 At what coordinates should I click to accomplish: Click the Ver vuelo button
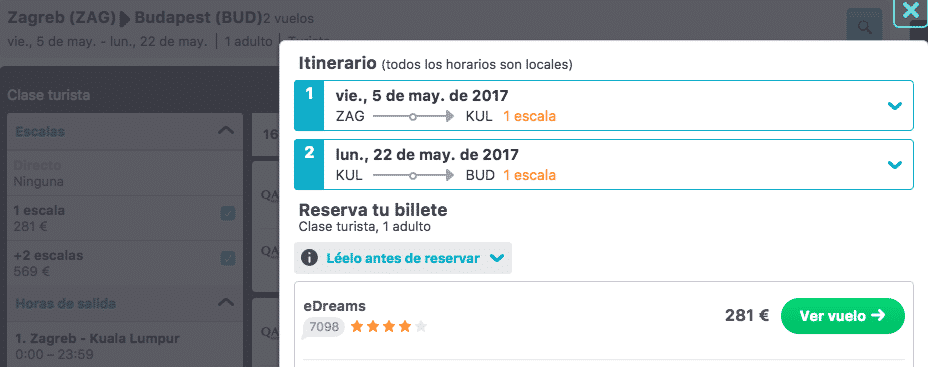843,316
